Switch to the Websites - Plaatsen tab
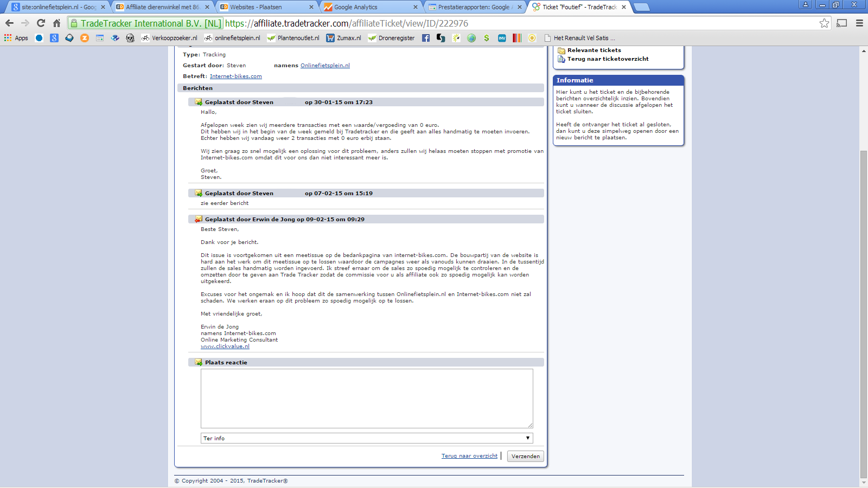This screenshot has height=488, width=868. 266,7
